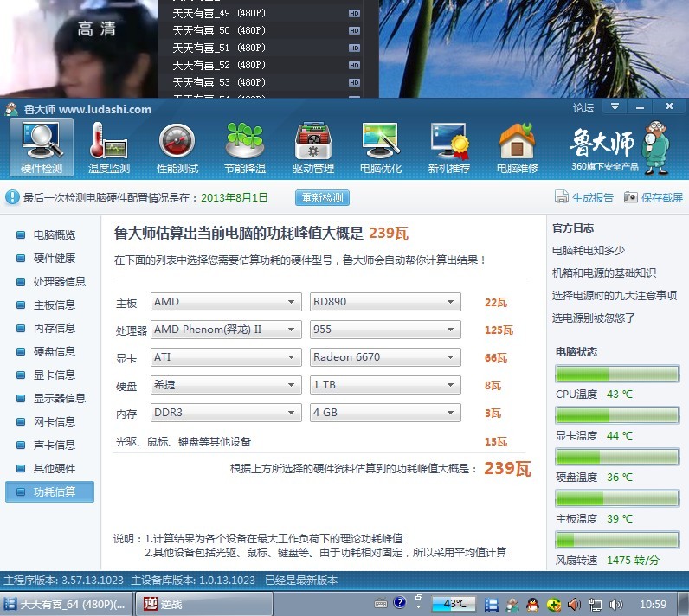
Task: Open 电脑耗电知多少 article link
Action: 588,250
